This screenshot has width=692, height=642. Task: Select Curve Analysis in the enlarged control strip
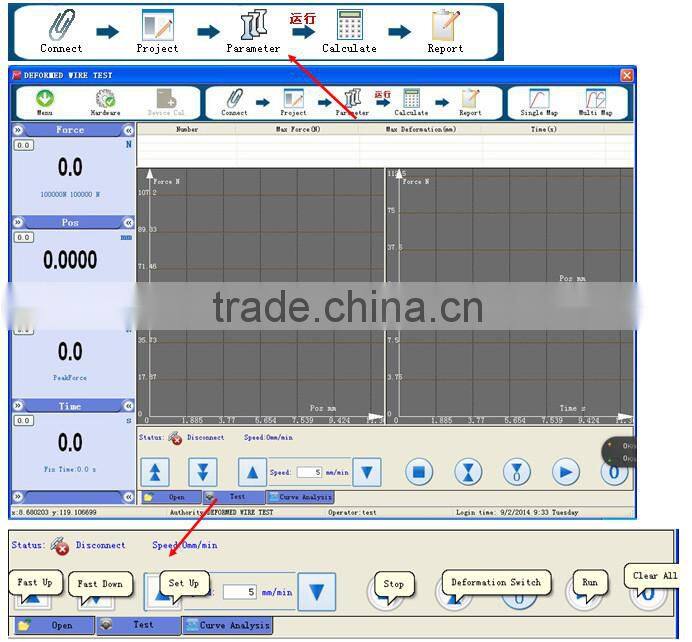point(227,626)
